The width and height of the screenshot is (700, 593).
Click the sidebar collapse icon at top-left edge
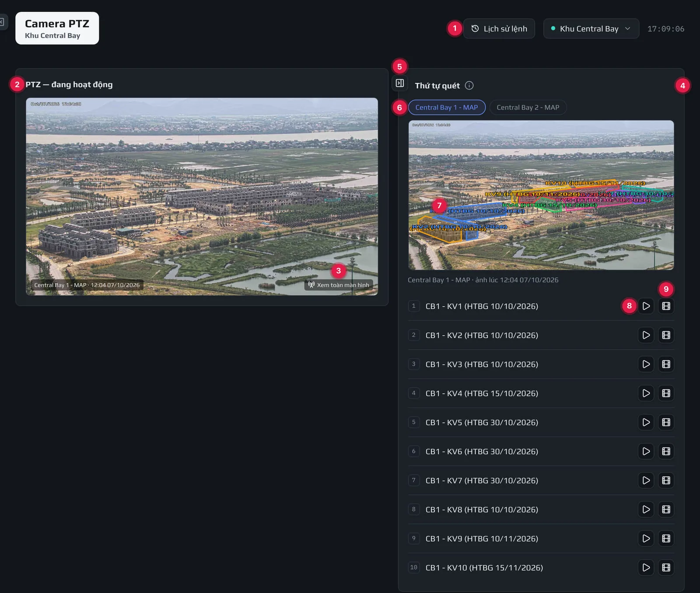2,22
